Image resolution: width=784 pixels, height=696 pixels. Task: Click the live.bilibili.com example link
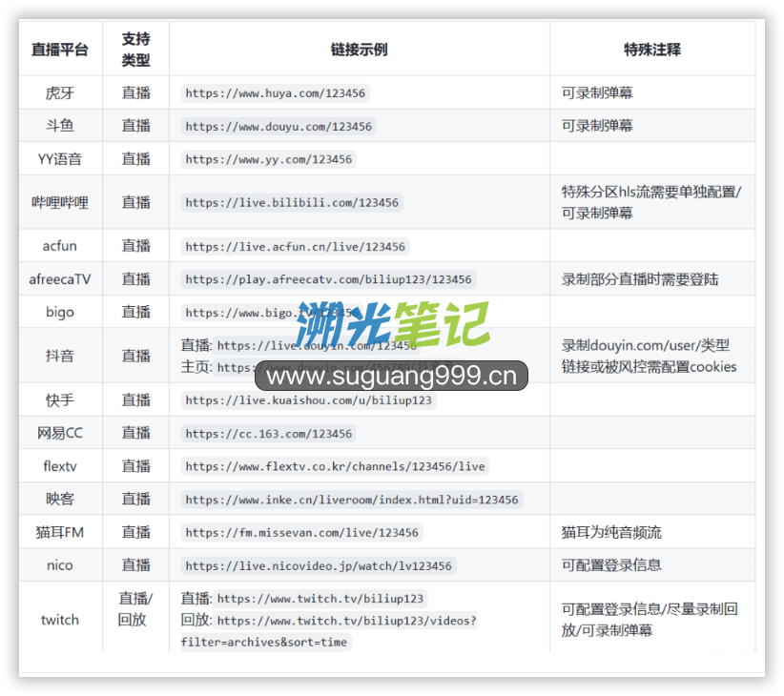(x=292, y=202)
